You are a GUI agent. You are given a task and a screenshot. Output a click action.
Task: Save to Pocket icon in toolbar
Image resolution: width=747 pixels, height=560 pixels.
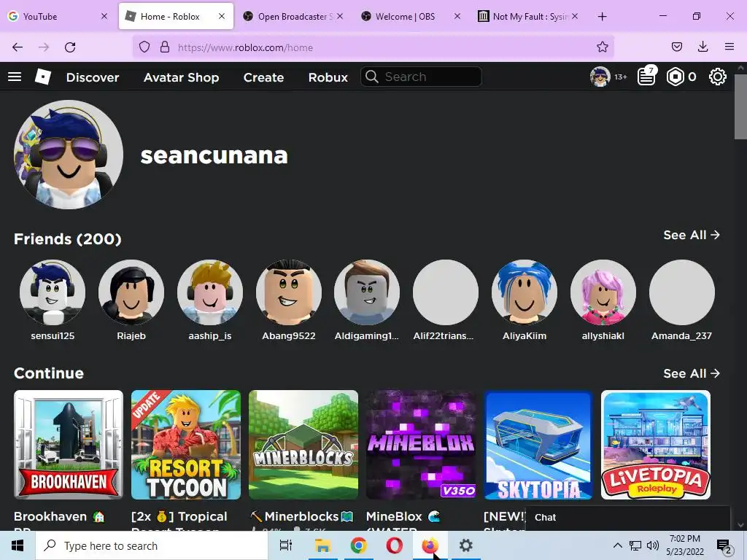point(676,47)
